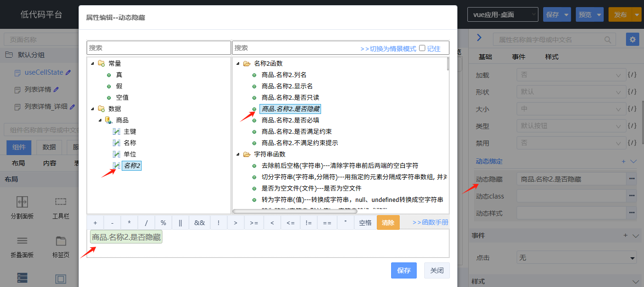Image resolution: width=644 pixels, height=287 pixels.
Task: Click the plus icon in 动态绑定 section
Action: [624, 161]
